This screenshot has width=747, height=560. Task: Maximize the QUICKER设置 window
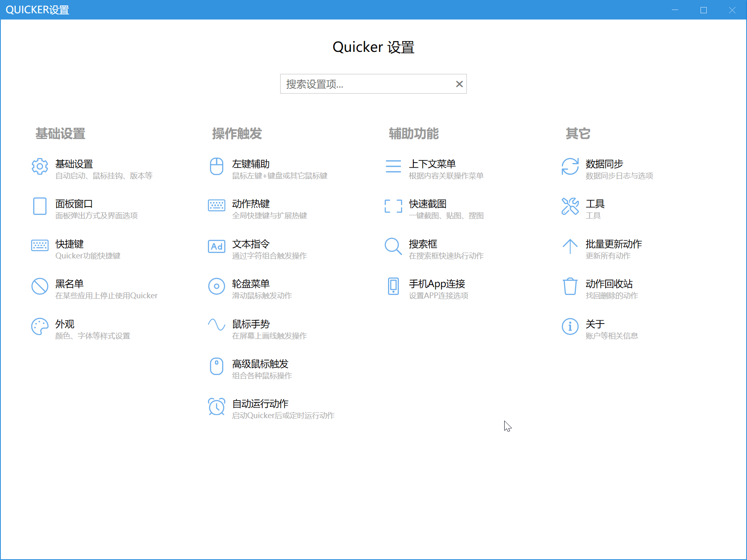click(x=704, y=10)
